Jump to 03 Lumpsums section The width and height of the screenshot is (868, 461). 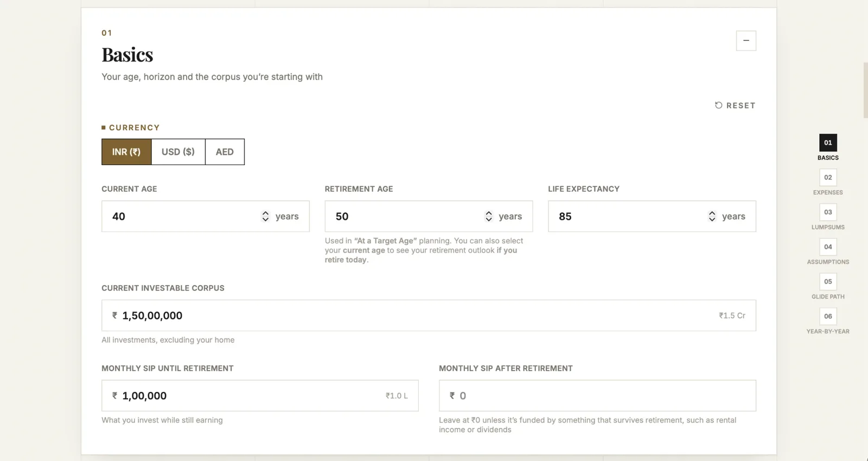click(x=828, y=217)
